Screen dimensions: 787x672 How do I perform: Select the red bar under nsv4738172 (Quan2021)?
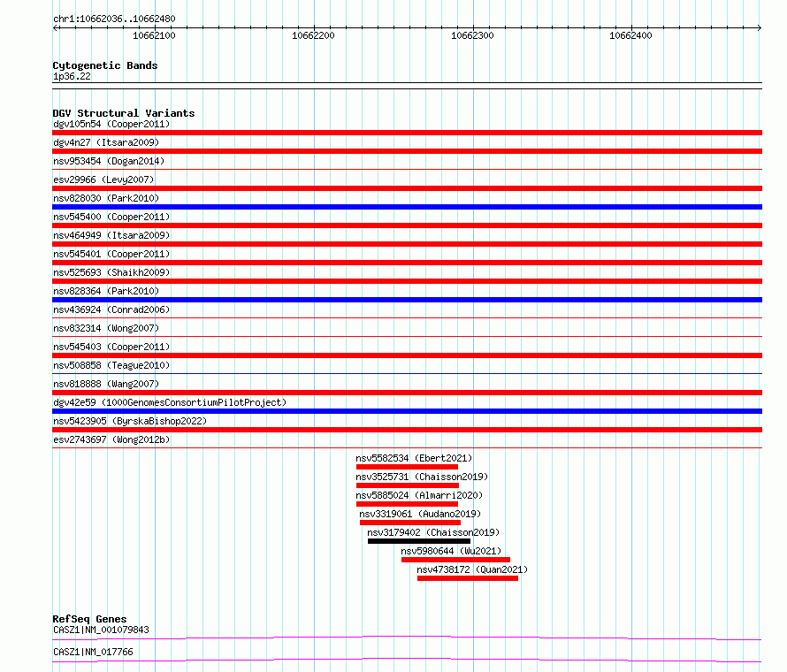pos(467,578)
